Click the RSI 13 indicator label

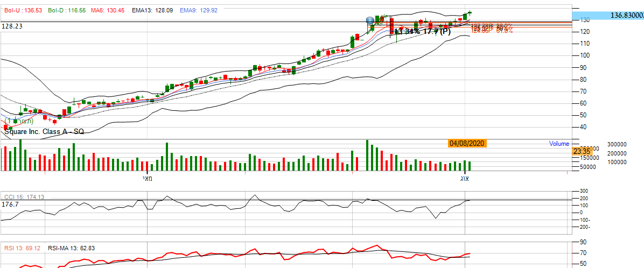[x=23, y=248]
